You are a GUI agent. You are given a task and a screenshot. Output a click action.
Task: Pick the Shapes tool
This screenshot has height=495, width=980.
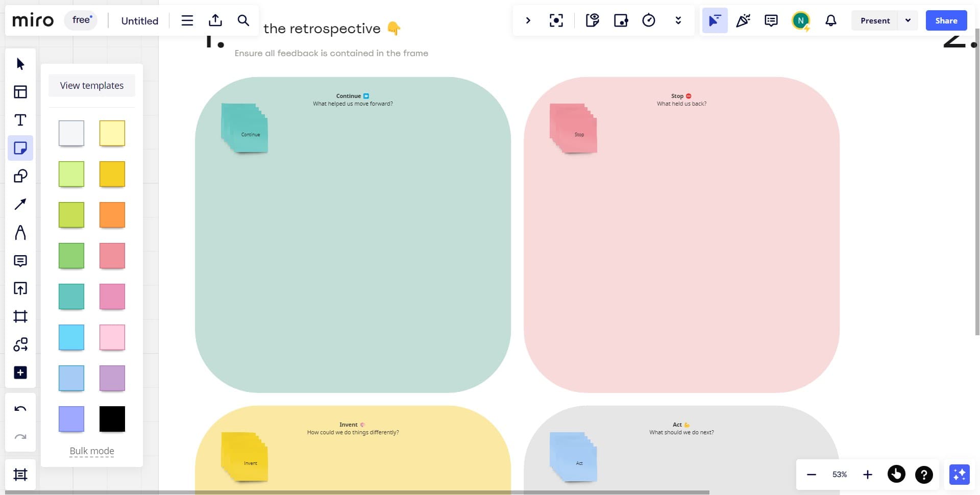[20, 176]
